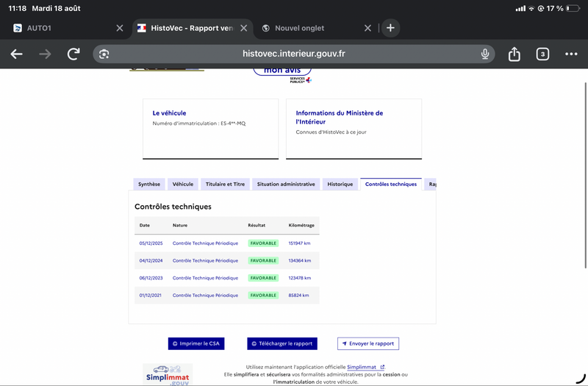Click the FAVORABLE badge in the 05/12/2025 row
588x386 pixels.
[263, 243]
